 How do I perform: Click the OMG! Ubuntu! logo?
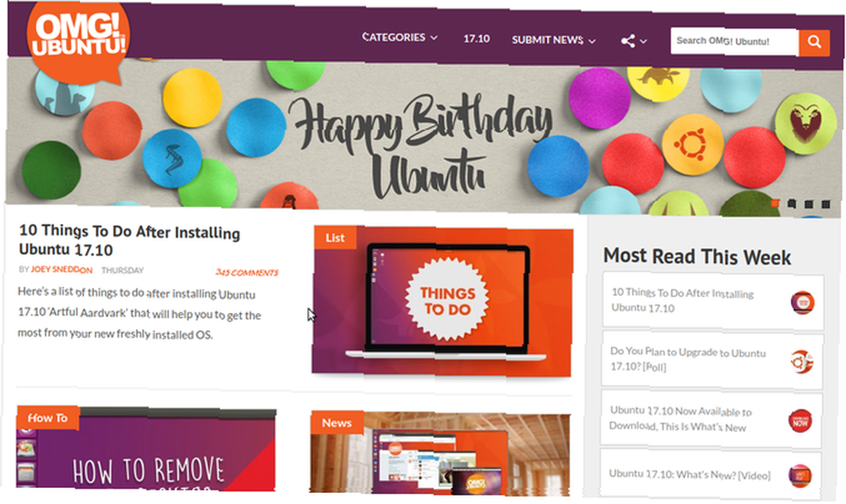pos(78,41)
